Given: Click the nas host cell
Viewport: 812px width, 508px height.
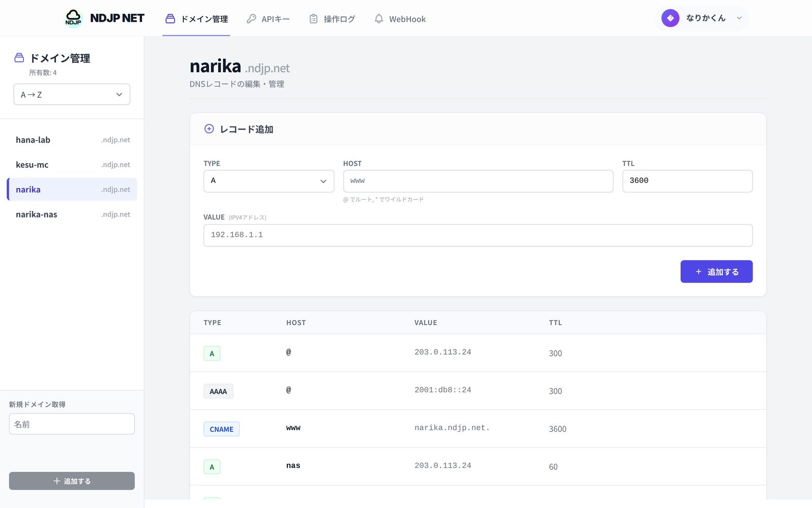Looking at the screenshot, I should pyautogui.click(x=293, y=465).
